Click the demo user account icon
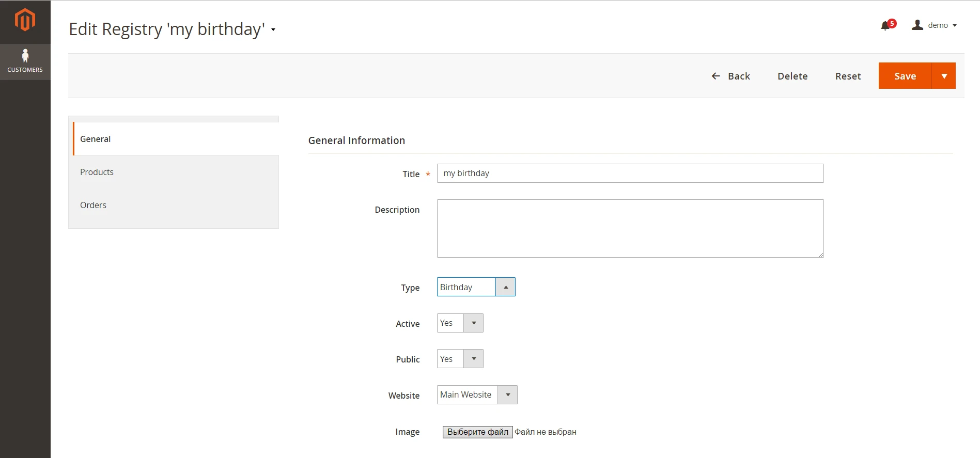The width and height of the screenshot is (980, 458). pyautogui.click(x=917, y=25)
